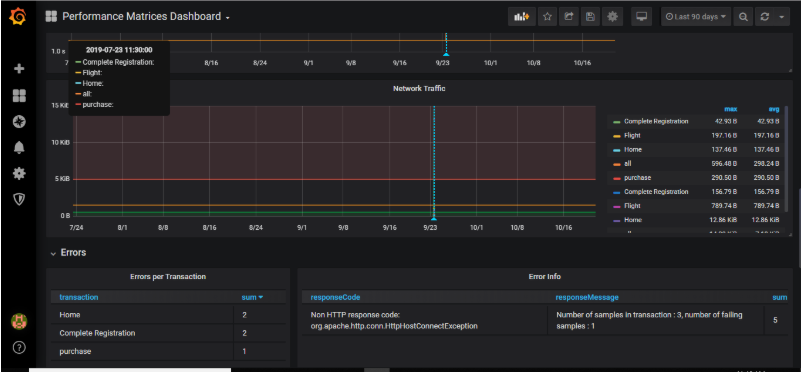
Task: Click the dashboard grid icon beside title
Action: (51, 16)
